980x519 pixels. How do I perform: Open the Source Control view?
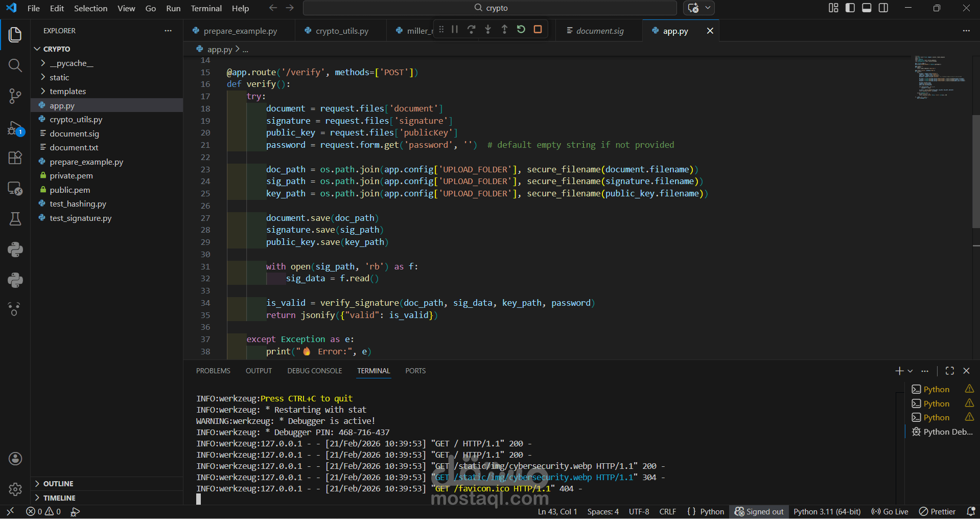[15, 96]
